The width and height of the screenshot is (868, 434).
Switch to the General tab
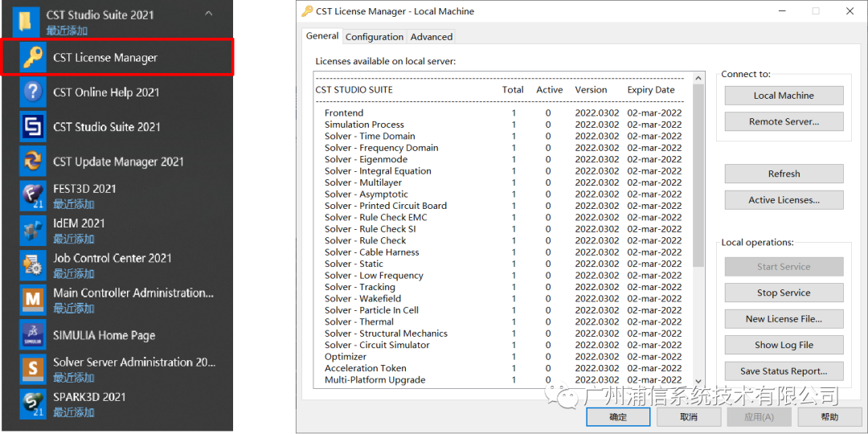(322, 36)
